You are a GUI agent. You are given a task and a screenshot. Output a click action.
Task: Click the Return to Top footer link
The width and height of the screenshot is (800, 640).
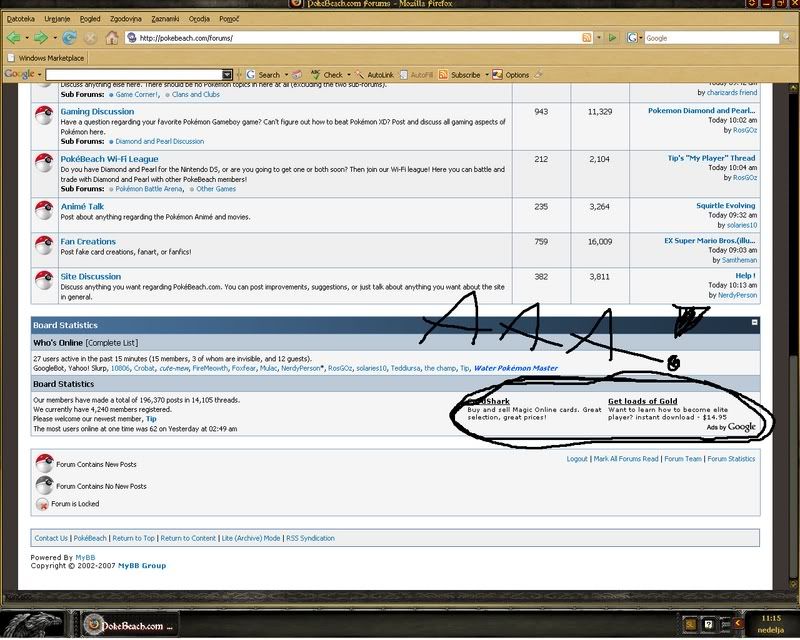(x=133, y=538)
